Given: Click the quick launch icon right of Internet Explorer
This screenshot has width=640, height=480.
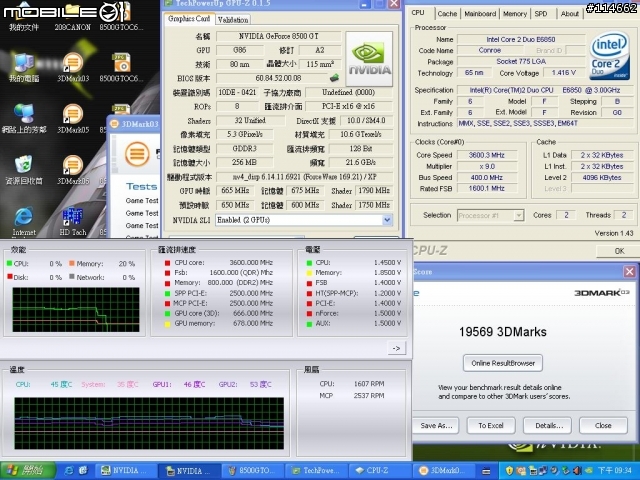Looking at the screenshot, I should 83,471.
